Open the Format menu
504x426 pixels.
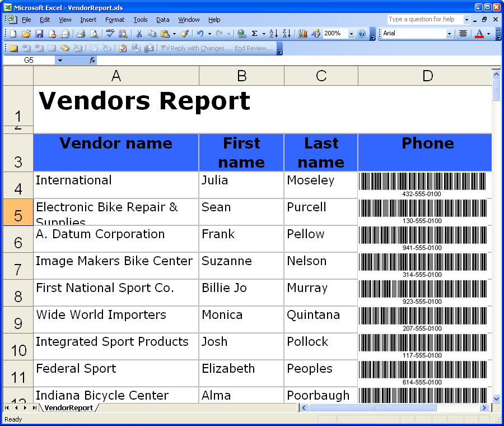pos(115,20)
